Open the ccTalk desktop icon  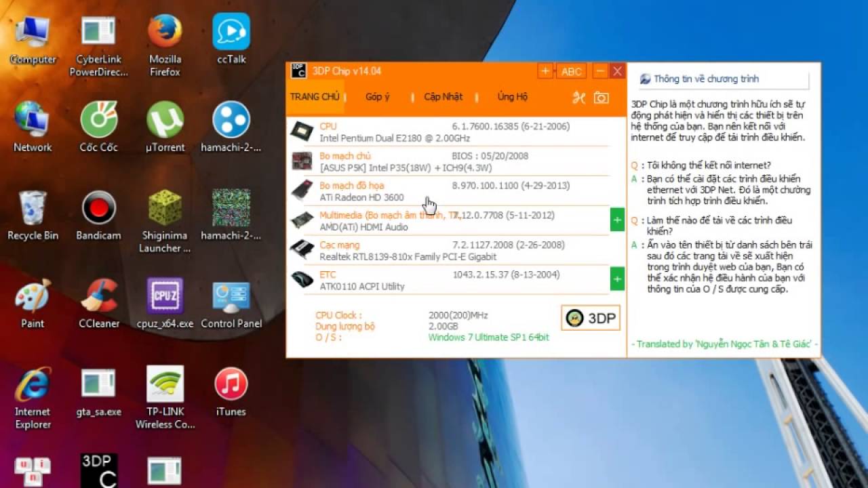231,39
